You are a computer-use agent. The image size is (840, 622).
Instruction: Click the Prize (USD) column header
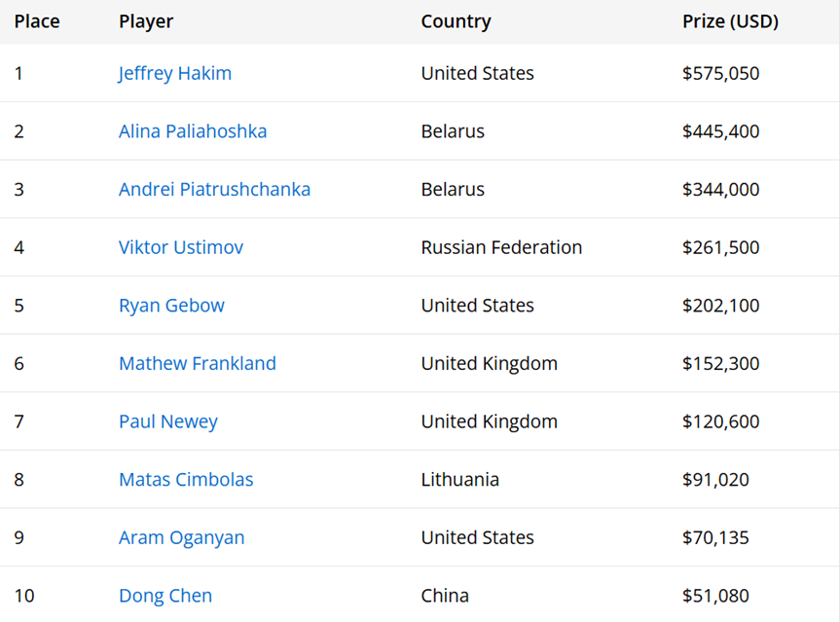tap(730, 21)
